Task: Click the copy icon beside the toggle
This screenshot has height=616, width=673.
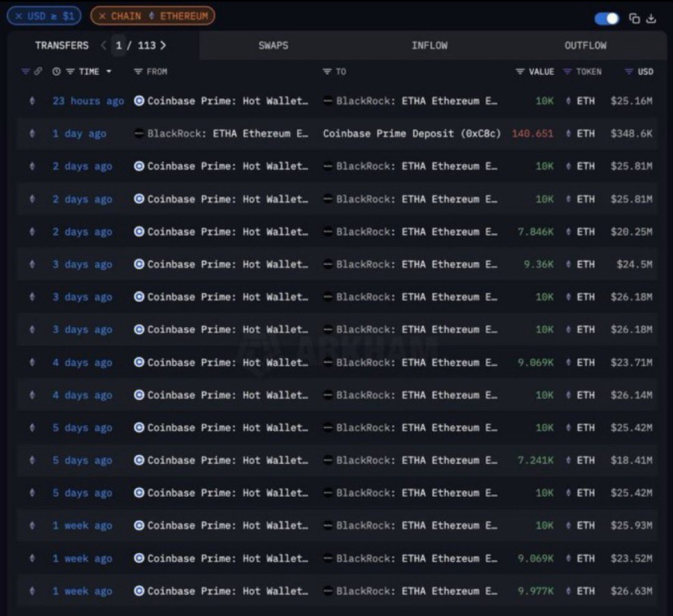Action: point(634,18)
